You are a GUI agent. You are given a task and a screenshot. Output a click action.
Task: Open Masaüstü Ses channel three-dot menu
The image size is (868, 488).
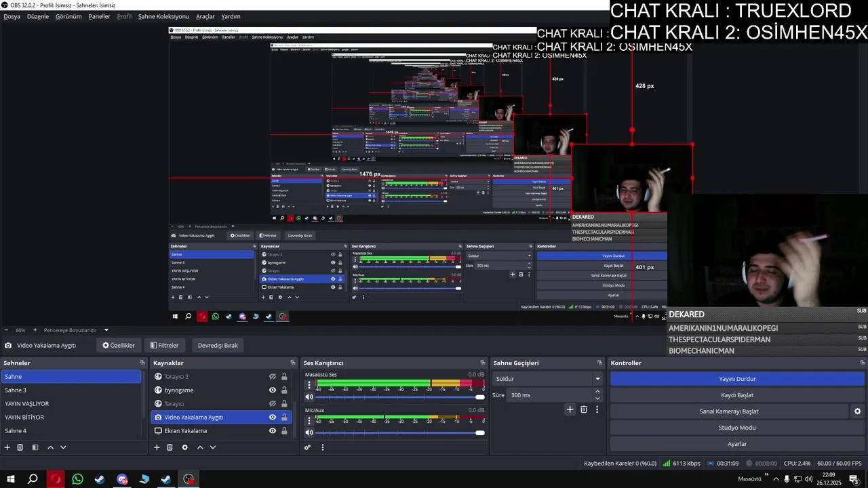pos(309,385)
